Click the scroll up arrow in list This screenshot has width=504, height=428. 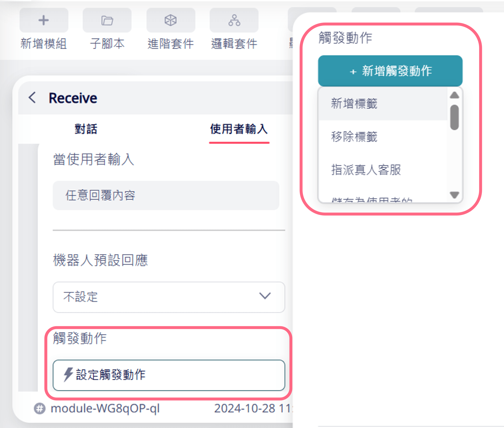tap(454, 95)
